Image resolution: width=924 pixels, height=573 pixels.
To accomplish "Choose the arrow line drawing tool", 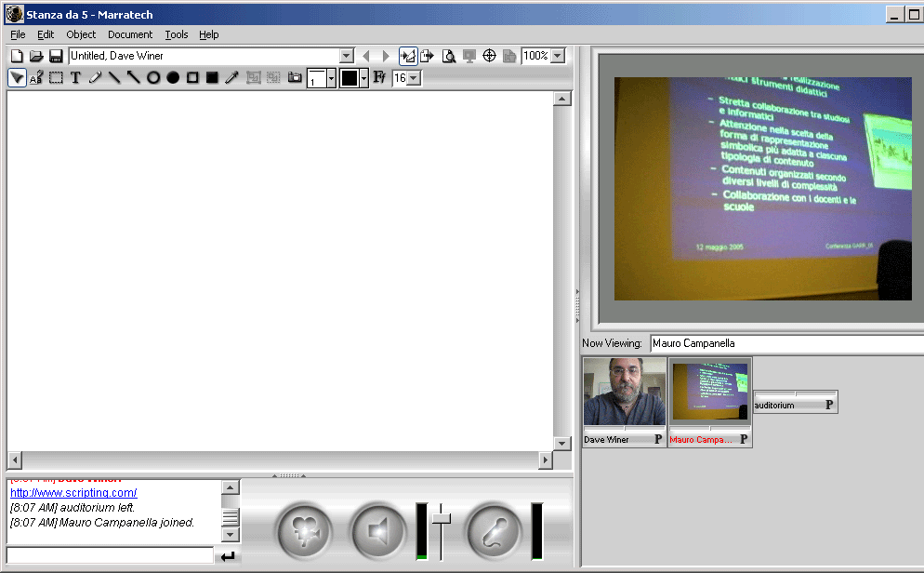I will 134,78.
